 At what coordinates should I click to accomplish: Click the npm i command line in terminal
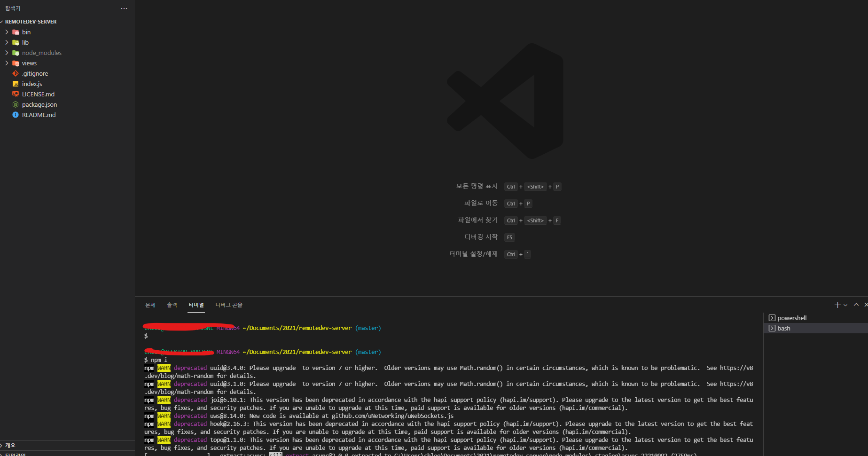coord(156,360)
